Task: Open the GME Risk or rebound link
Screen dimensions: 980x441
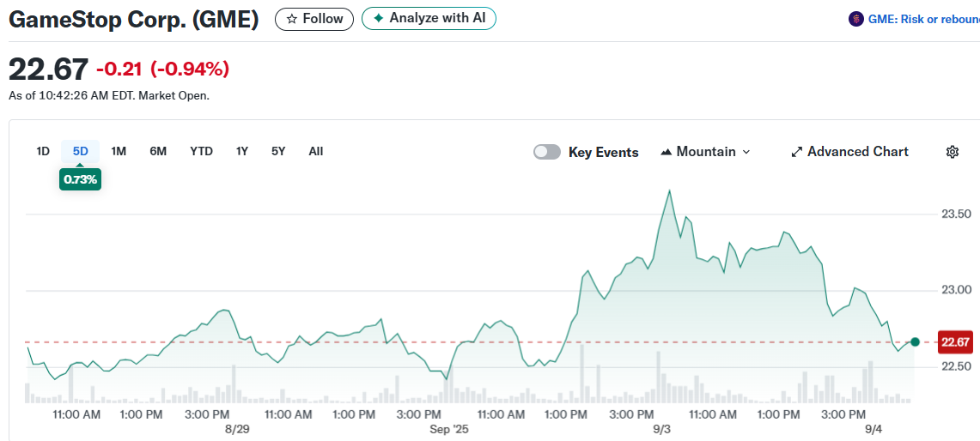Action: point(924,20)
